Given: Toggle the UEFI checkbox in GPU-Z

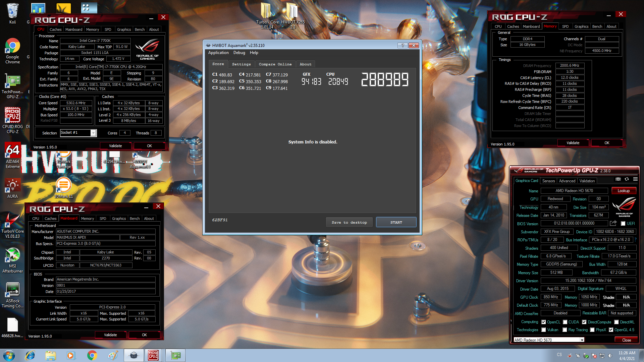Looking at the screenshot, I should (x=623, y=224).
